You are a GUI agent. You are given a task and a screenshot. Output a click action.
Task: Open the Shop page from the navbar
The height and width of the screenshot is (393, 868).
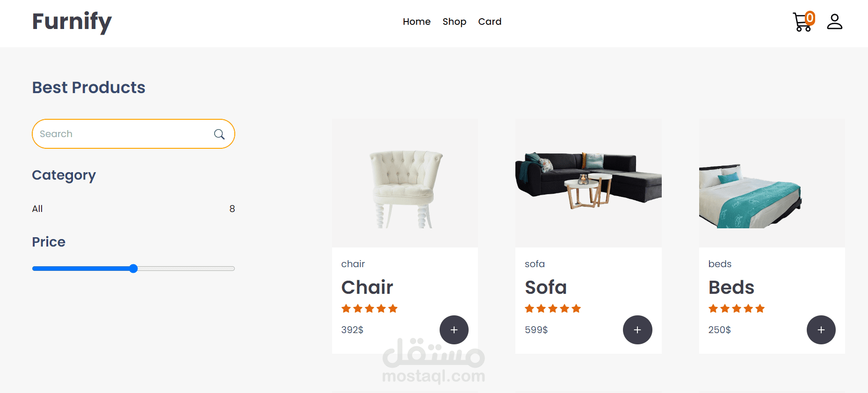click(x=455, y=22)
